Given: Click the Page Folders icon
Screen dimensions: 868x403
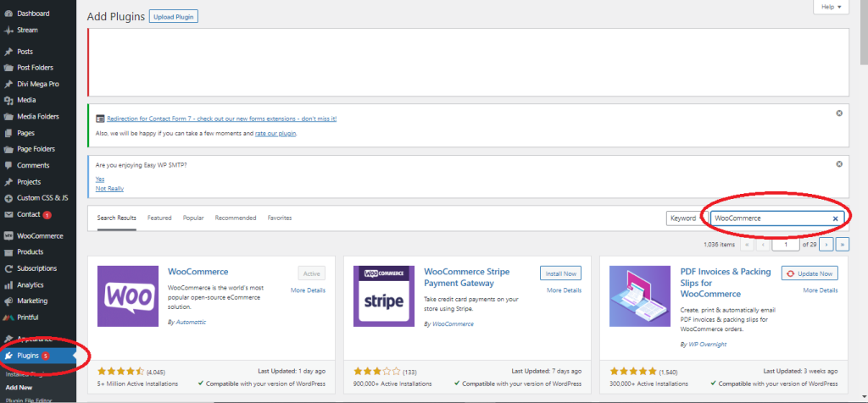Looking at the screenshot, I should [8, 149].
